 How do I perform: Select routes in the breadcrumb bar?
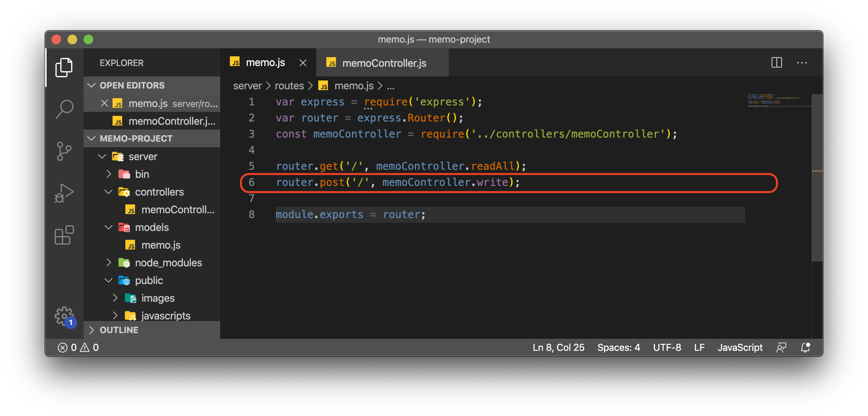(x=289, y=85)
